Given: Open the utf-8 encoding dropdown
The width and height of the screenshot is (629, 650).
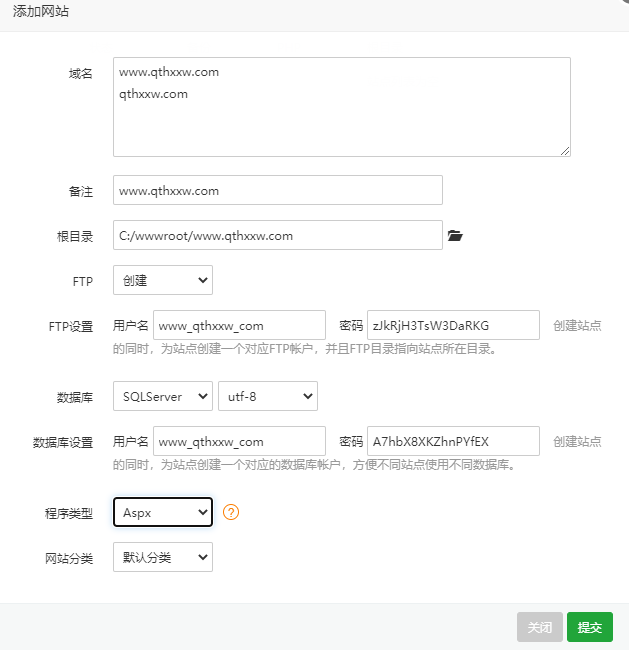Looking at the screenshot, I should 267,396.
